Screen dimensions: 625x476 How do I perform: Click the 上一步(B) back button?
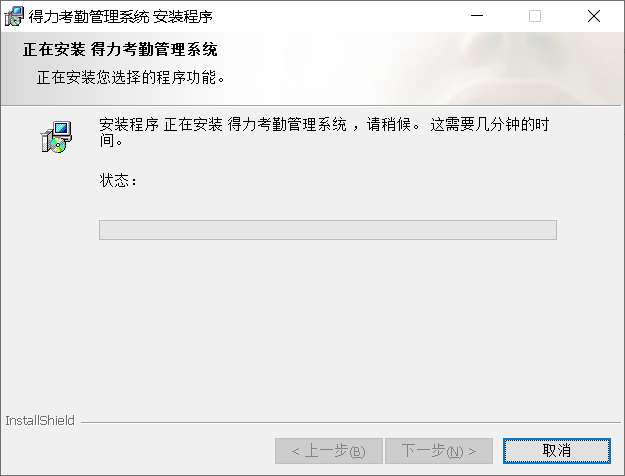pyautogui.click(x=329, y=451)
